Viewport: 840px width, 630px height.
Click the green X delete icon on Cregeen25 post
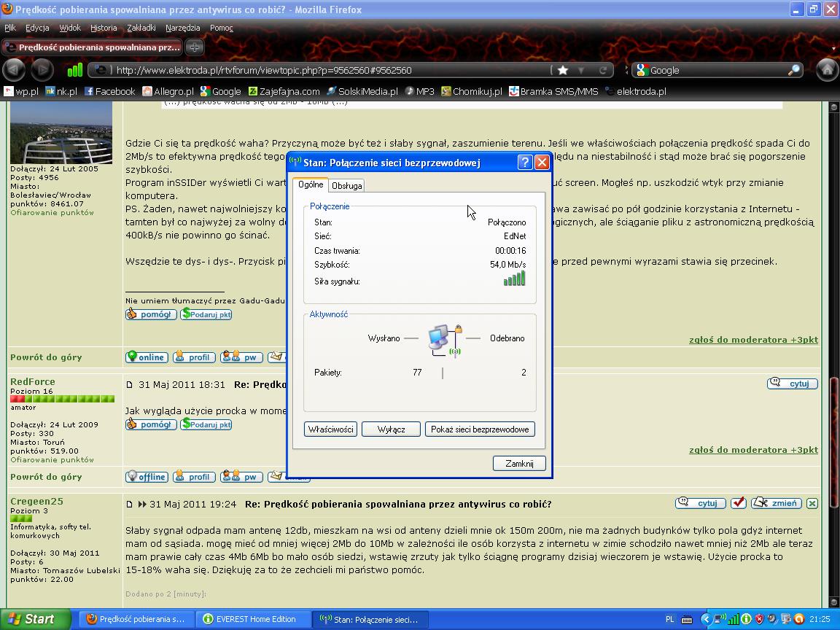(812, 503)
